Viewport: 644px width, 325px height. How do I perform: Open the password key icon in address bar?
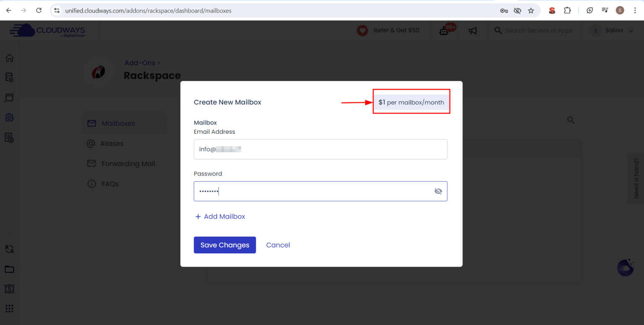[x=504, y=10]
